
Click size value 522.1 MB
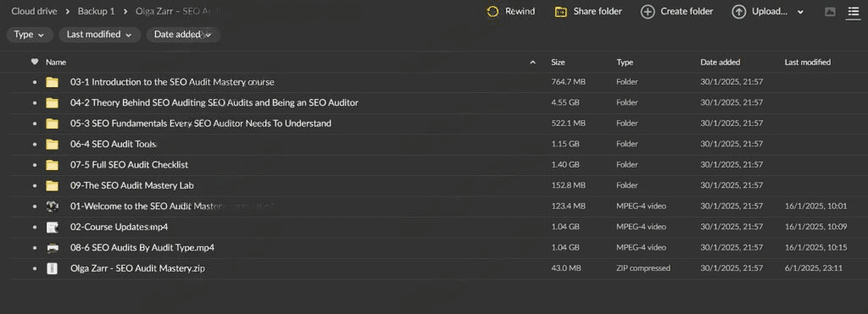pos(568,124)
